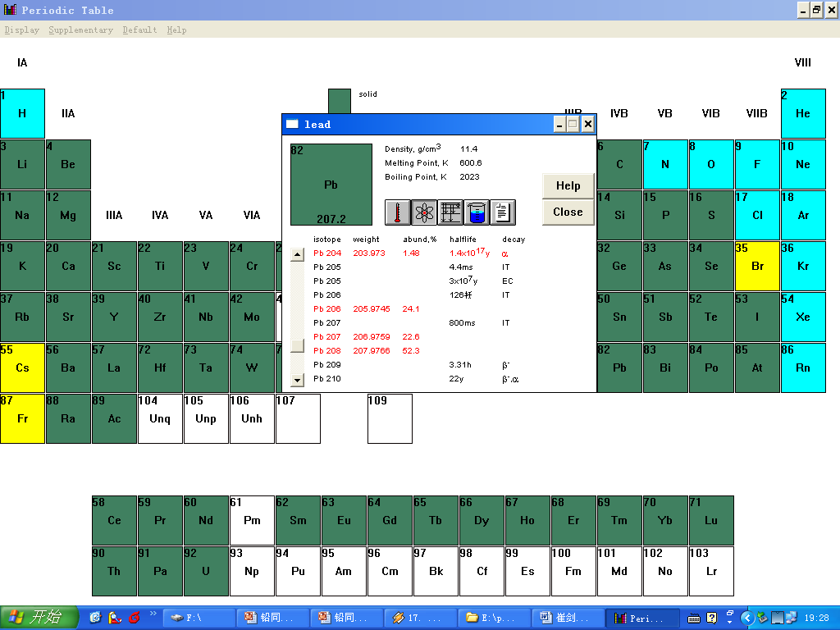The width and height of the screenshot is (840, 630).
Task: Select Xenon element cell
Action: pos(803,317)
